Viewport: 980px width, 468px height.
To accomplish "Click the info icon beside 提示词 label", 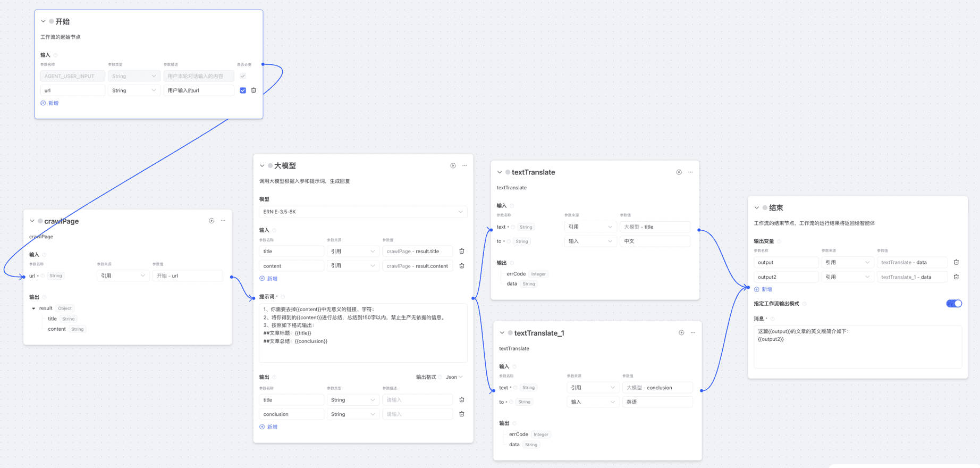I will [283, 297].
